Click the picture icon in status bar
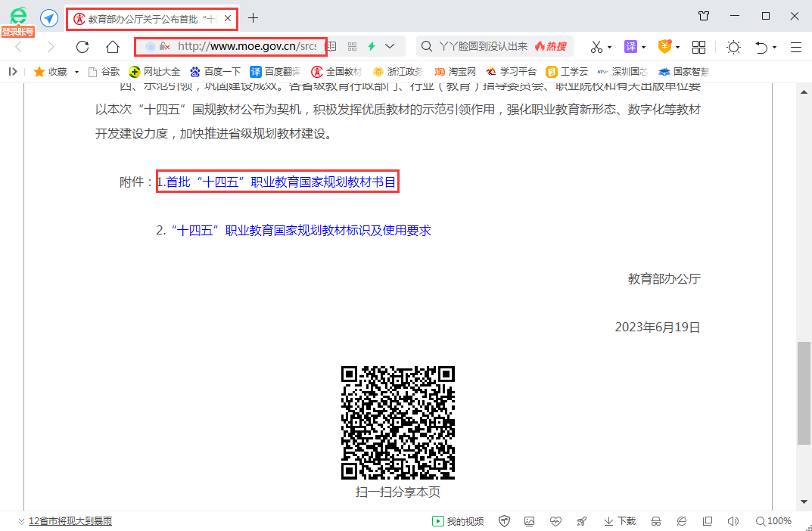This screenshot has height=531, width=812. (529, 521)
